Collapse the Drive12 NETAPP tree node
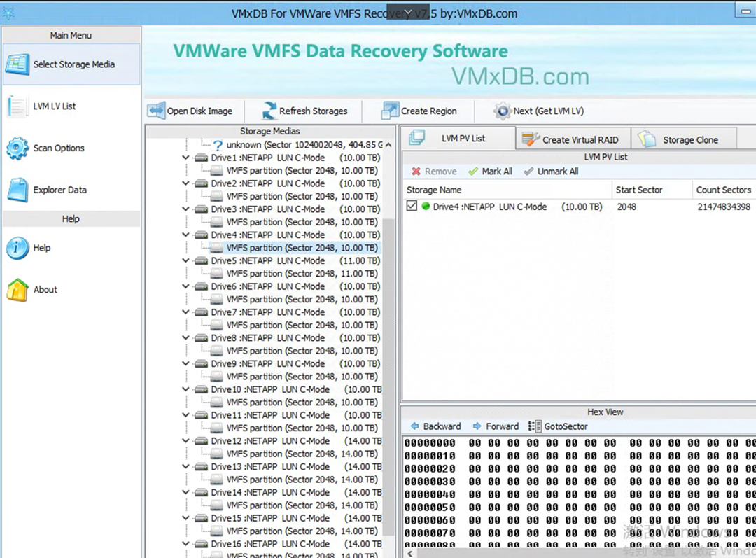Image resolution: width=756 pixels, height=558 pixels. tap(185, 441)
